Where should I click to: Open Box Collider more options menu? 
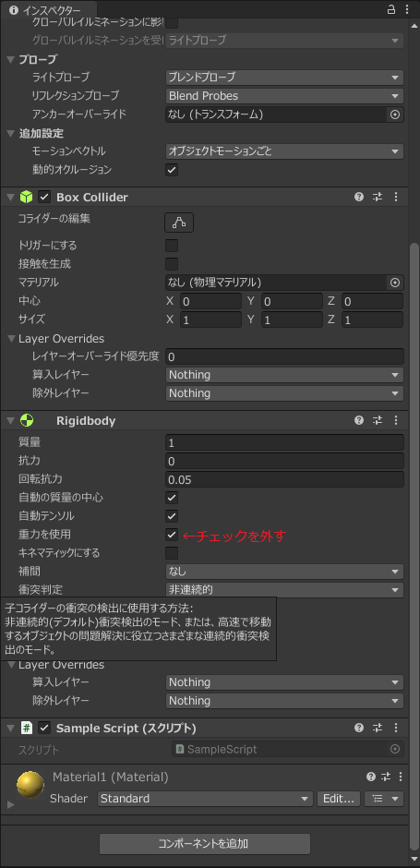click(396, 197)
